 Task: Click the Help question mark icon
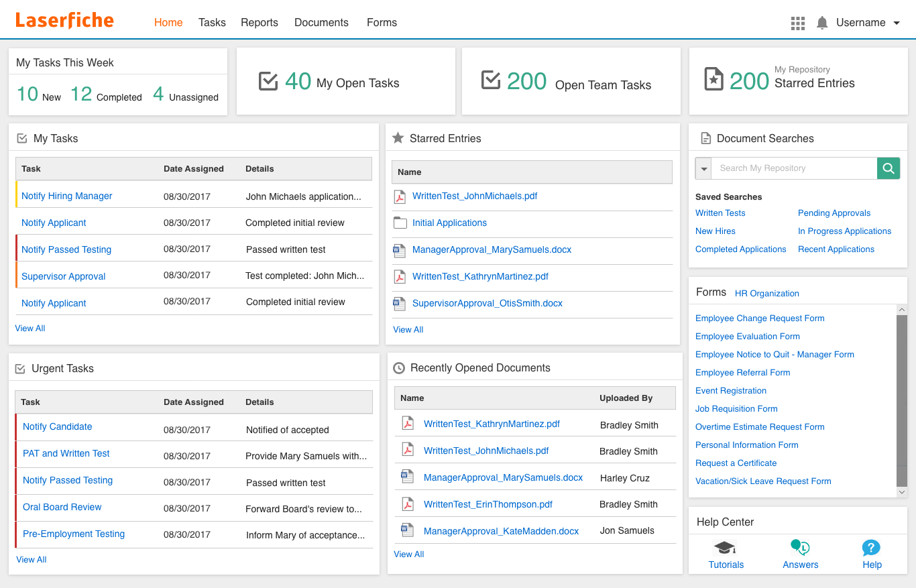pos(871,548)
